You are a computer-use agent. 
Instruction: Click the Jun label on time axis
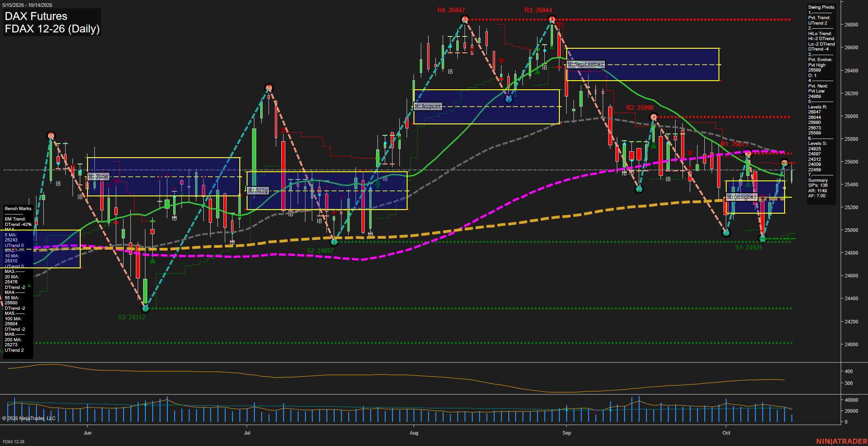tap(88, 433)
